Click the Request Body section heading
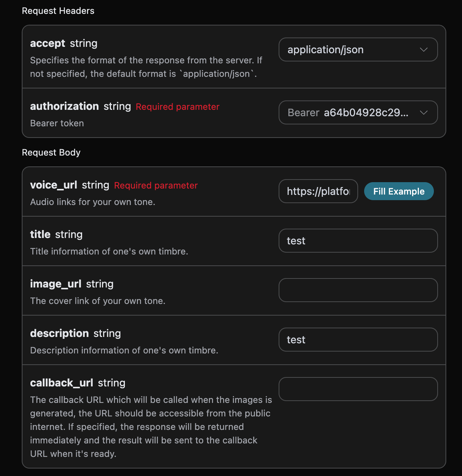 point(51,153)
